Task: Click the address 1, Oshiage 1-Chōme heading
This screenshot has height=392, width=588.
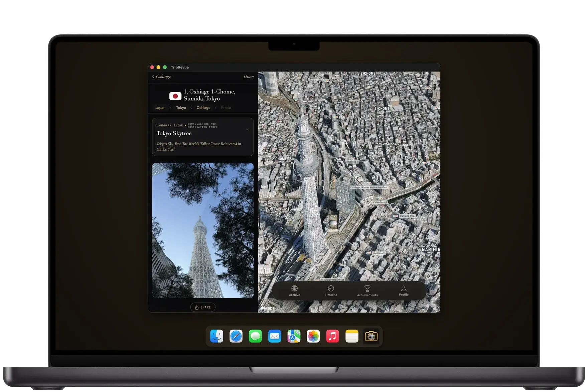Action: 209,95
